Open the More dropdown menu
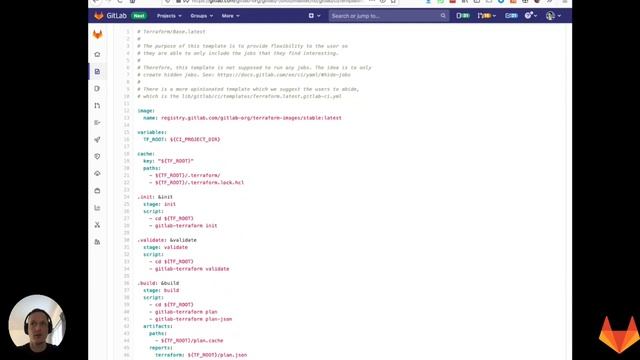The height and width of the screenshot is (360, 640). (x=231, y=16)
